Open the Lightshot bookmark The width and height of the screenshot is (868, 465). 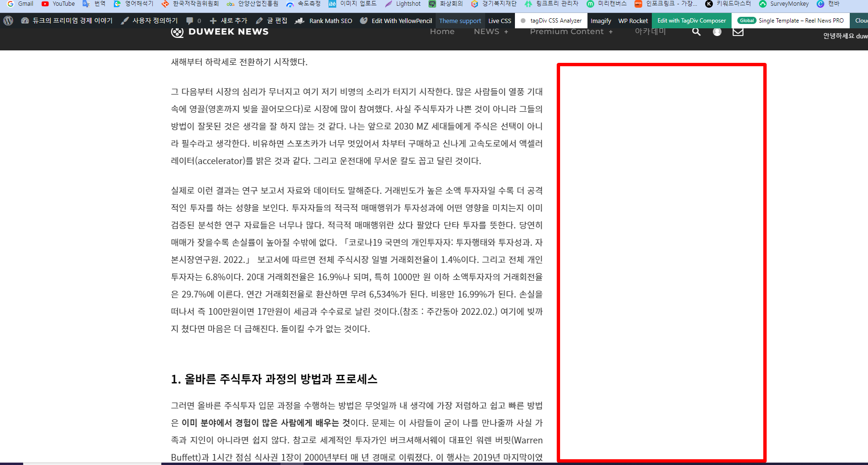[x=403, y=4]
